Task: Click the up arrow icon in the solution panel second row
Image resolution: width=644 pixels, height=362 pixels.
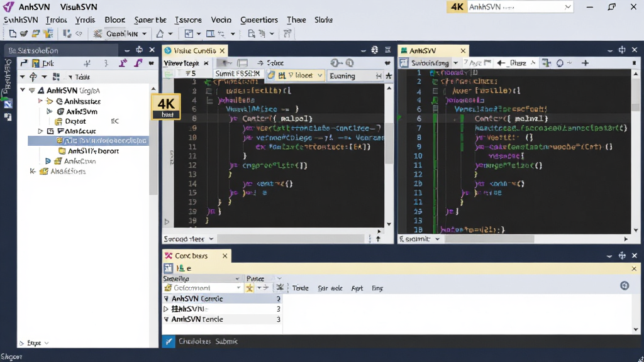Action: coord(33,77)
